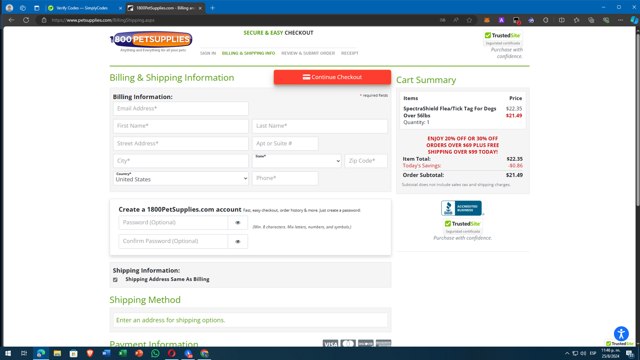640x360 pixels.
Task: Open the browser settings three-dots menu
Action: (x=620, y=20)
